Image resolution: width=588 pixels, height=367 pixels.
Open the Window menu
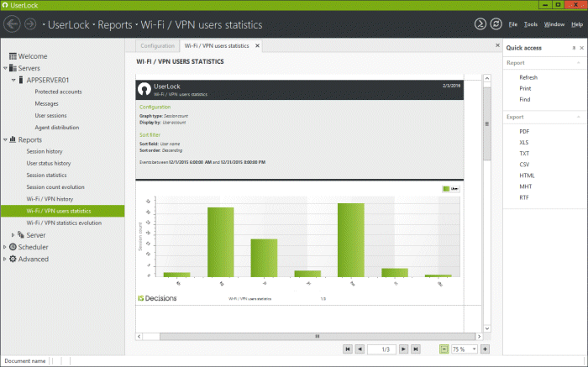pyautogui.click(x=554, y=24)
